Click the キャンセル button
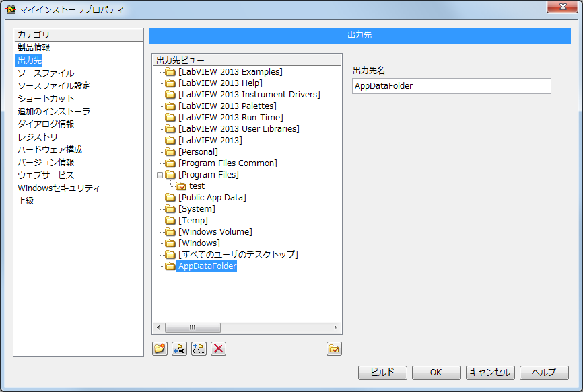The image size is (583, 392). (x=490, y=373)
